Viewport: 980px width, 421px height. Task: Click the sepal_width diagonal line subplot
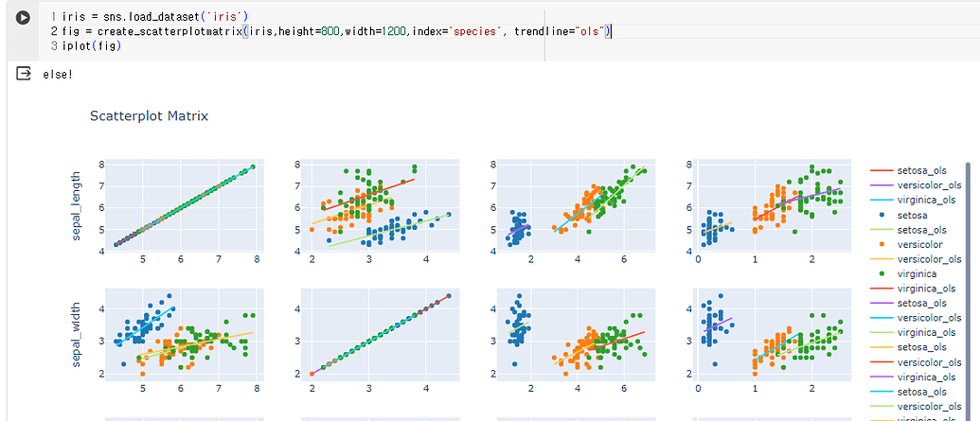[x=381, y=335]
